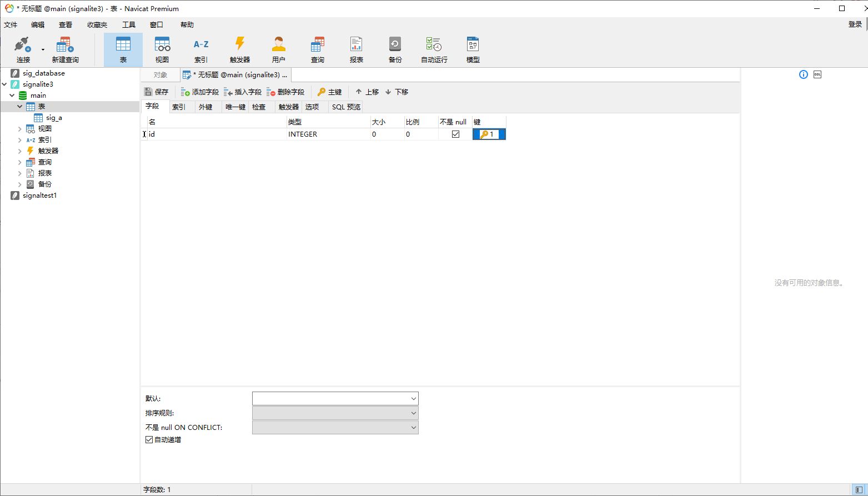Open the 编辑 menu
This screenshot has width=868, height=496.
pos(38,24)
